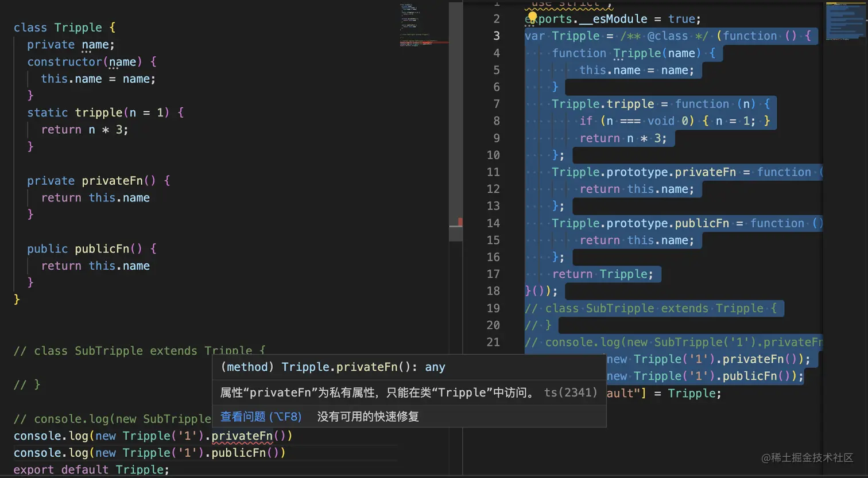The height and width of the screenshot is (478, 868).
Task: Open the "查看问题 (⌥F8)" link in hover popup
Action: 261,417
